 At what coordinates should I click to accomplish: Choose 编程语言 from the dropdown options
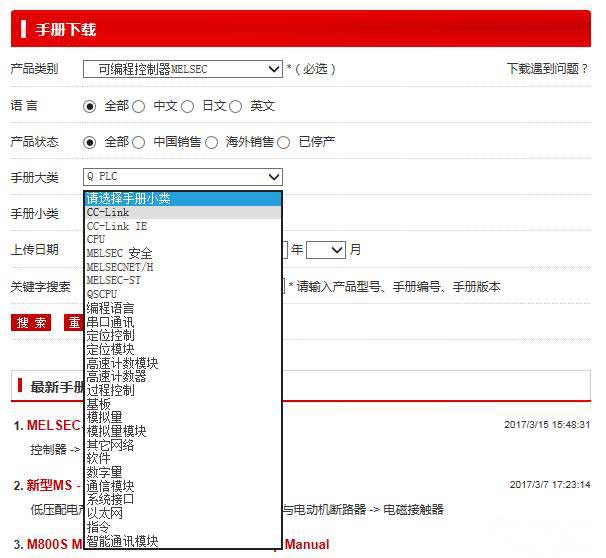tap(110, 308)
